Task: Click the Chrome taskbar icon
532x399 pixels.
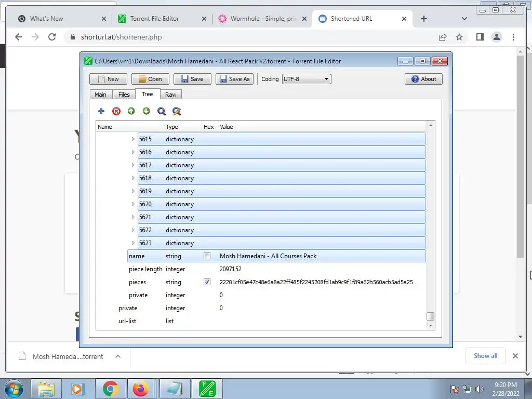Action: tap(111, 389)
